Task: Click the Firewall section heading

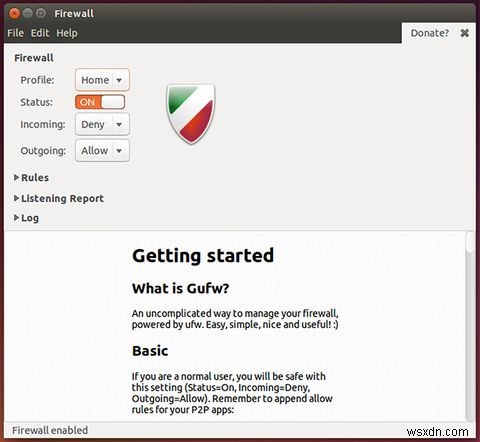Action: [x=34, y=58]
